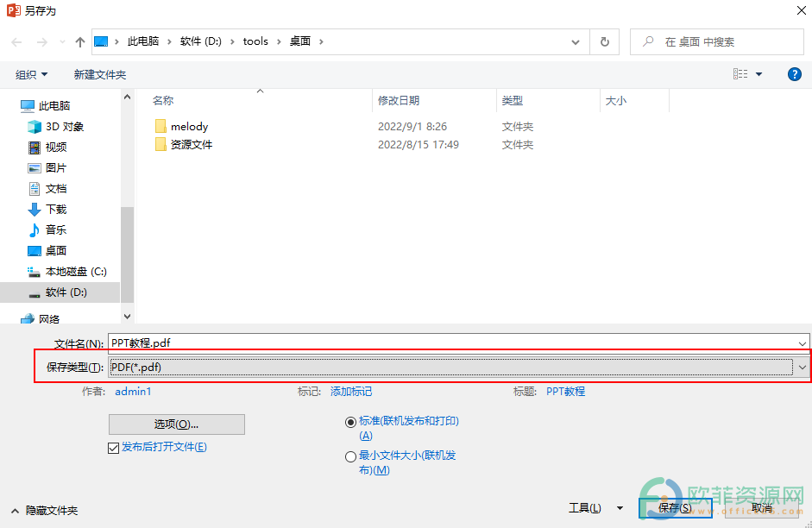Click 添加标记 to add tags
This screenshot has width=812, height=528.
[x=351, y=392]
